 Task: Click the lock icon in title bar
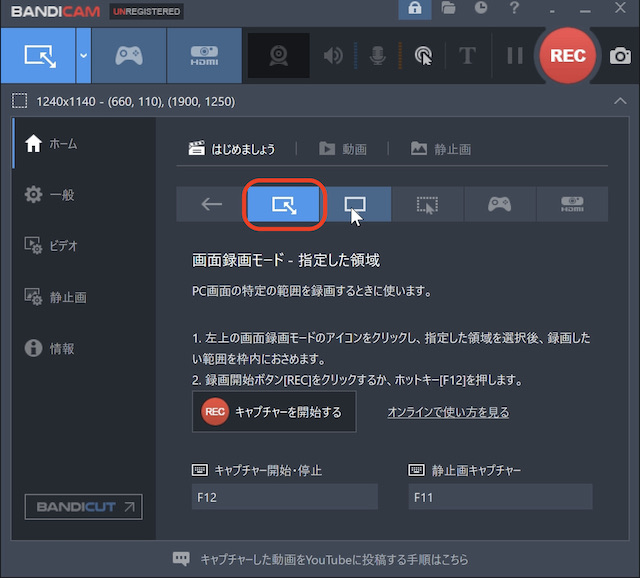coord(415,9)
